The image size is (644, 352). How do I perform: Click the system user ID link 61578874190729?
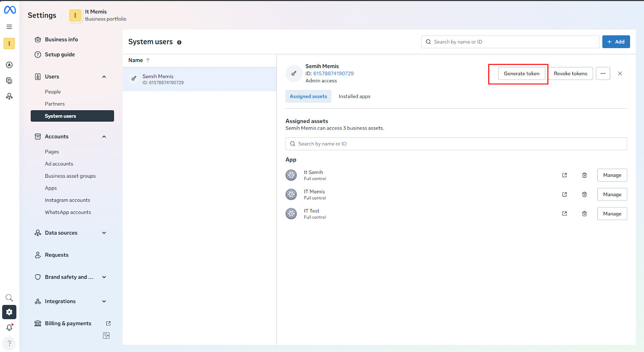[334, 74]
